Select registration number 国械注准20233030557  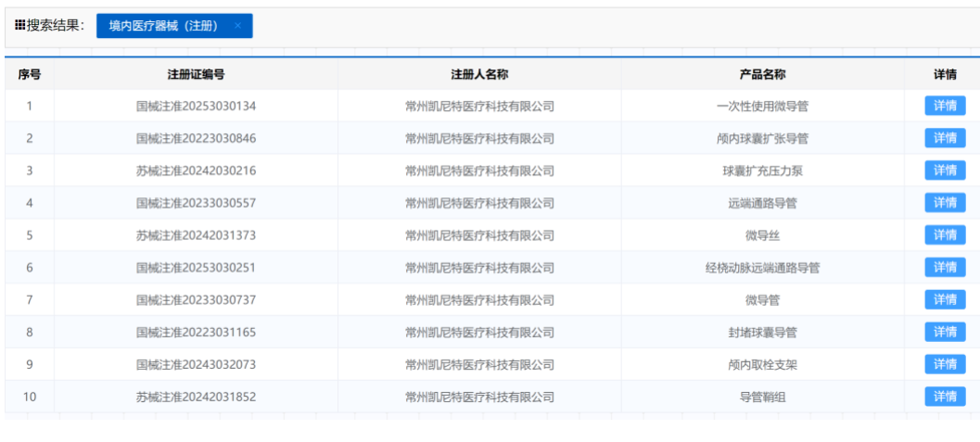(x=197, y=203)
